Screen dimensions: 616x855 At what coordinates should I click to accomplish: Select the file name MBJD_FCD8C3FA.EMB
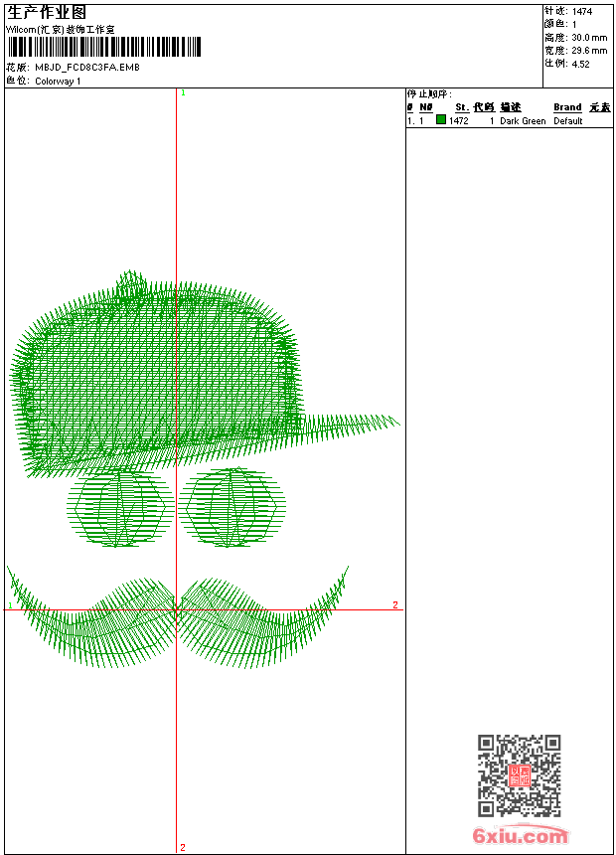point(87,67)
